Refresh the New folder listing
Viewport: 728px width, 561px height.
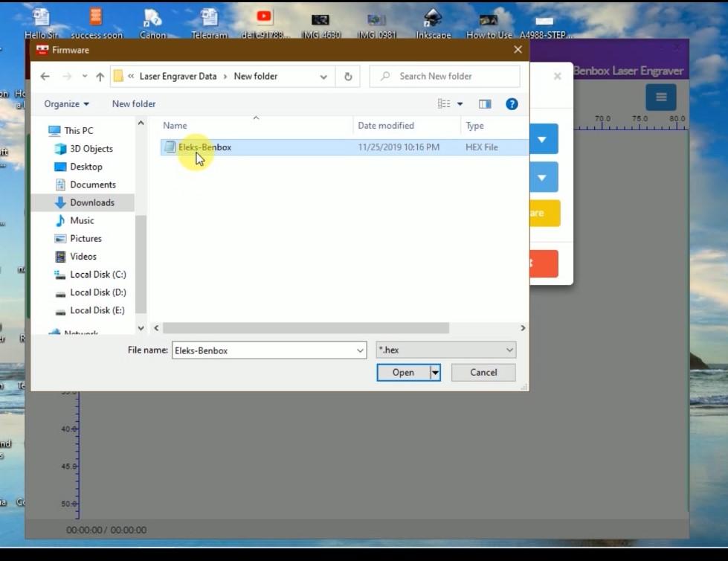click(x=348, y=77)
